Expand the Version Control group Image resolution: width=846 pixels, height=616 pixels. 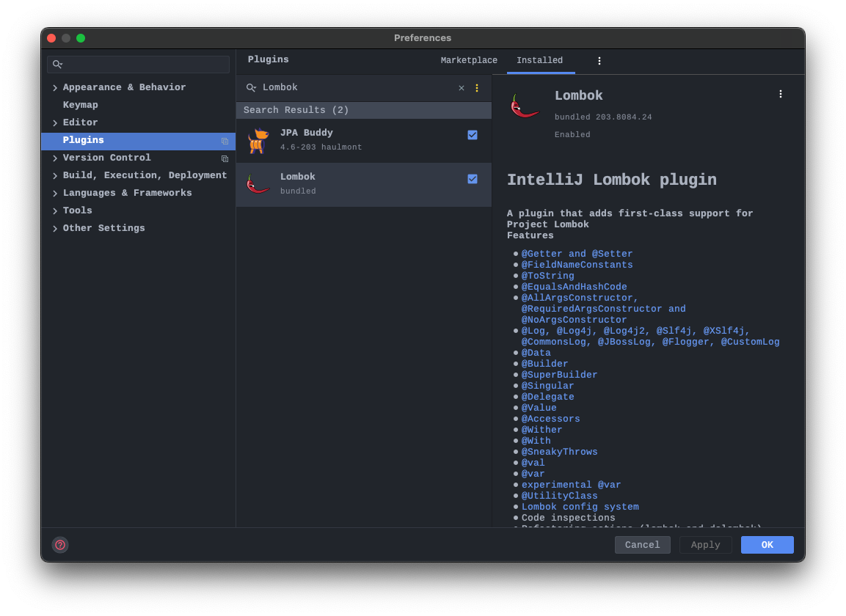(x=55, y=158)
